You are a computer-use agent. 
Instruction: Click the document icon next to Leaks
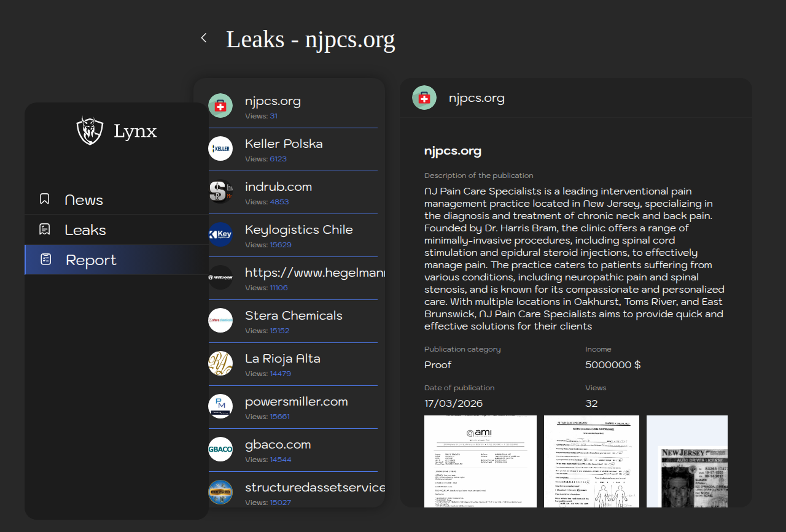click(45, 229)
